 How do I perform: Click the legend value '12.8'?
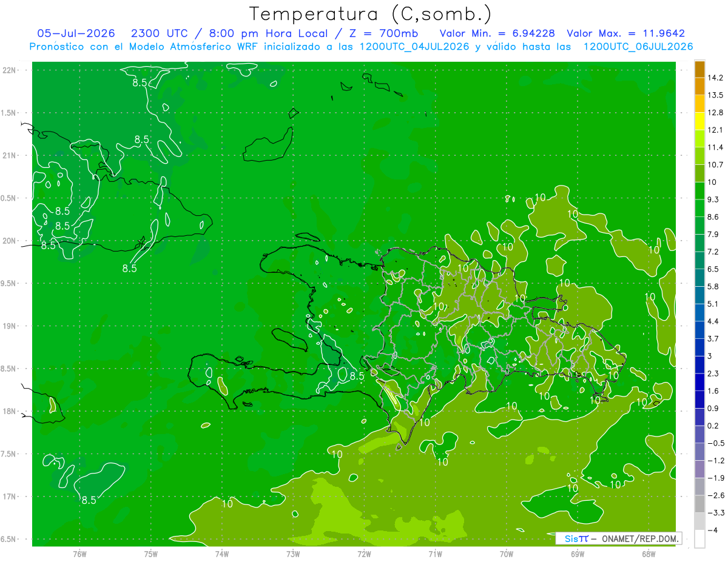pos(716,113)
